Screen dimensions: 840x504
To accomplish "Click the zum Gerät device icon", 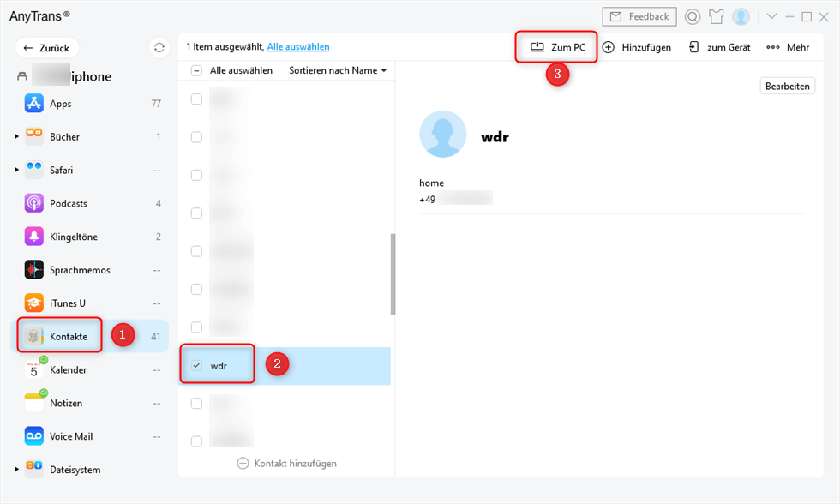I will pos(693,47).
